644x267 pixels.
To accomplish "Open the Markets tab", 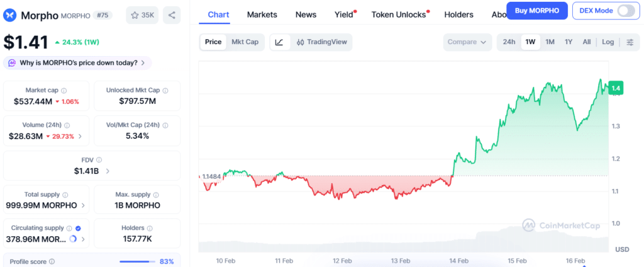I will [262, 15].
